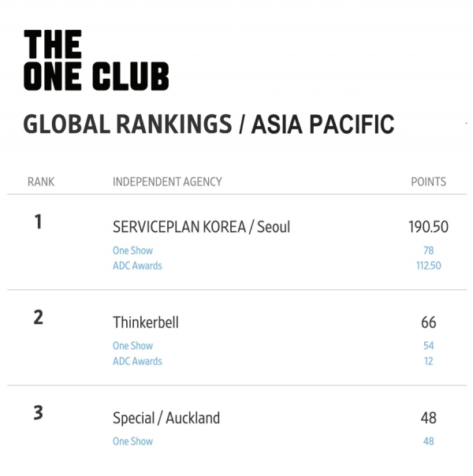Open the One Show link under Special Auckland
This screenshot has height=476, width=473.
[x=132, y=441]
